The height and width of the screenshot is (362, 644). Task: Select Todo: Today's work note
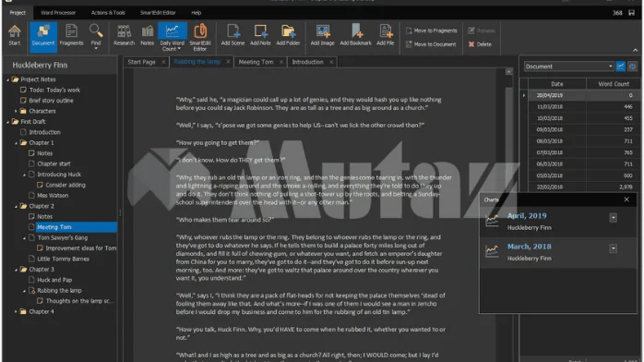[54, 90]
